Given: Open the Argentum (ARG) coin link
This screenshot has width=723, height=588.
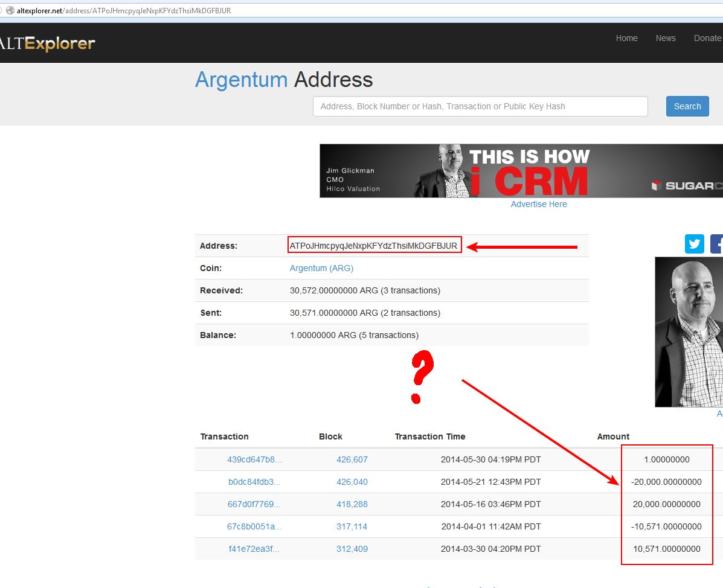Looking at the screenshot, I should point(321,268).
